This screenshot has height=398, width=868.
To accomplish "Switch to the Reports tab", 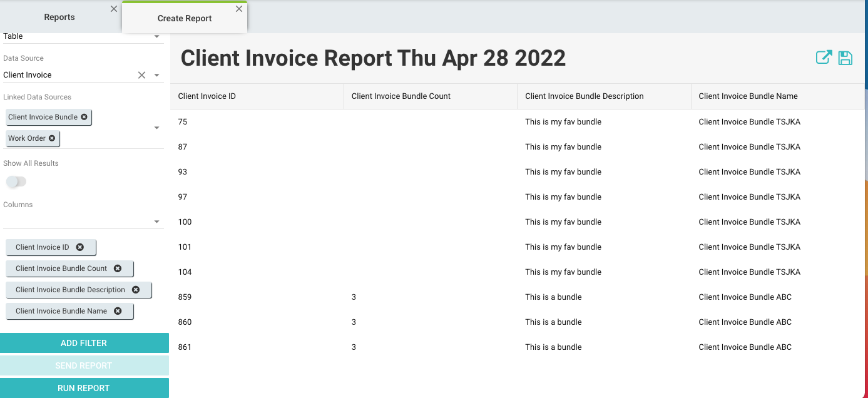I will tap(59, 17).
